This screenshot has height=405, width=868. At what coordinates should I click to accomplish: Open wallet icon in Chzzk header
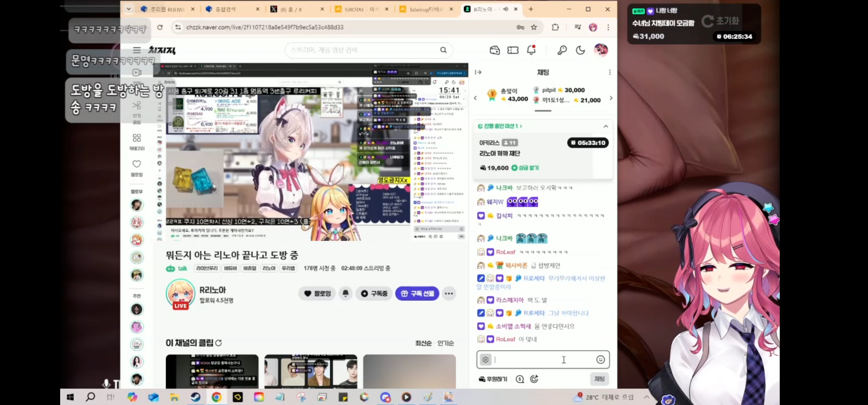(x=494, y=50)
